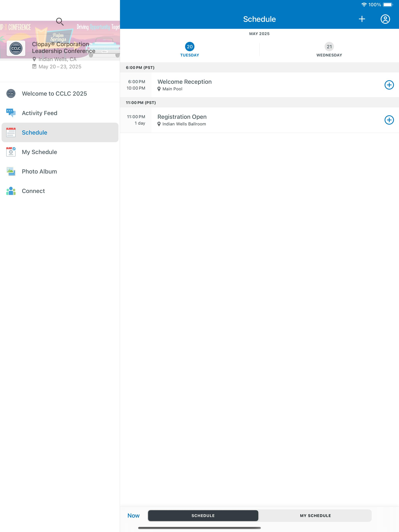The height and width of the screenshot is (532, 399).
Task: Switch to Wednesday 21 date tab
Action: (329, 49)
